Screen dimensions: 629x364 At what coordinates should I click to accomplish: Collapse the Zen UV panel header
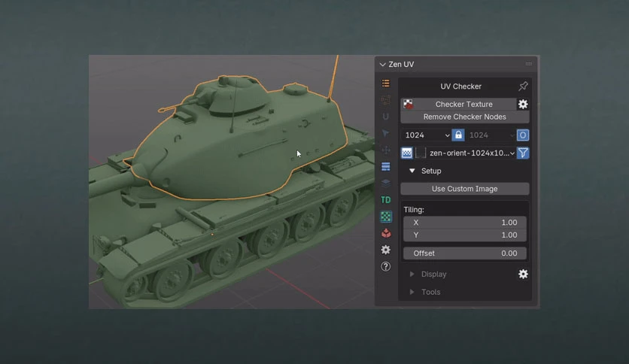[x=383, y=64]
